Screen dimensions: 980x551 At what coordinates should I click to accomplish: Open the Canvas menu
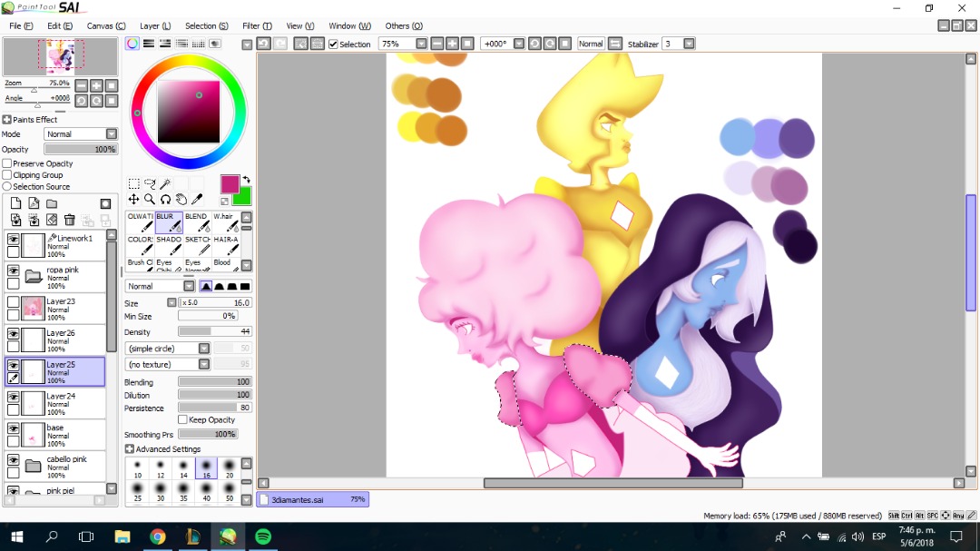[x=105, y=25]
